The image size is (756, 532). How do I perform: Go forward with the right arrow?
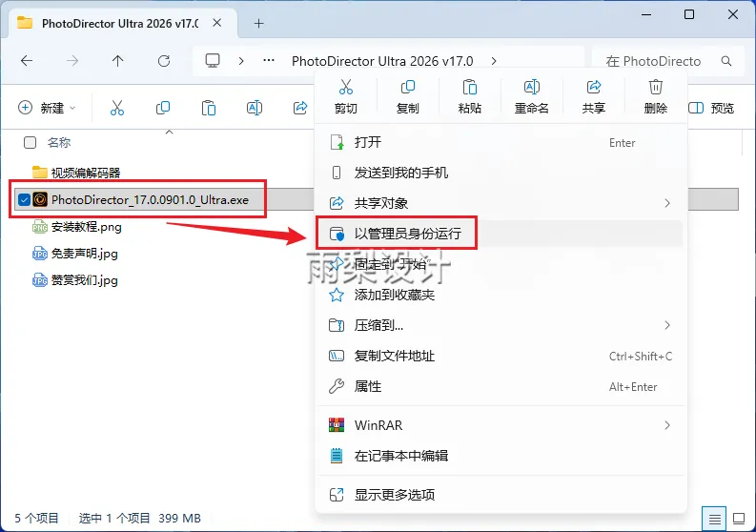coord(72,61)
